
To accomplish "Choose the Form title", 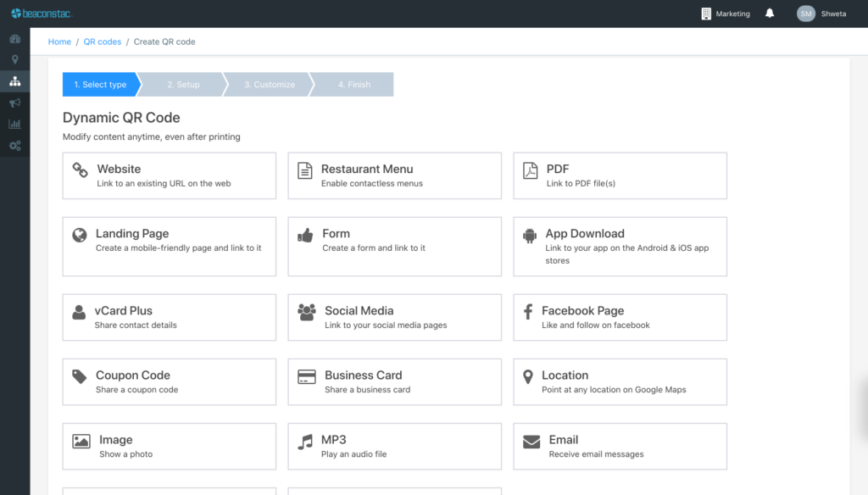I will (336, 234).
